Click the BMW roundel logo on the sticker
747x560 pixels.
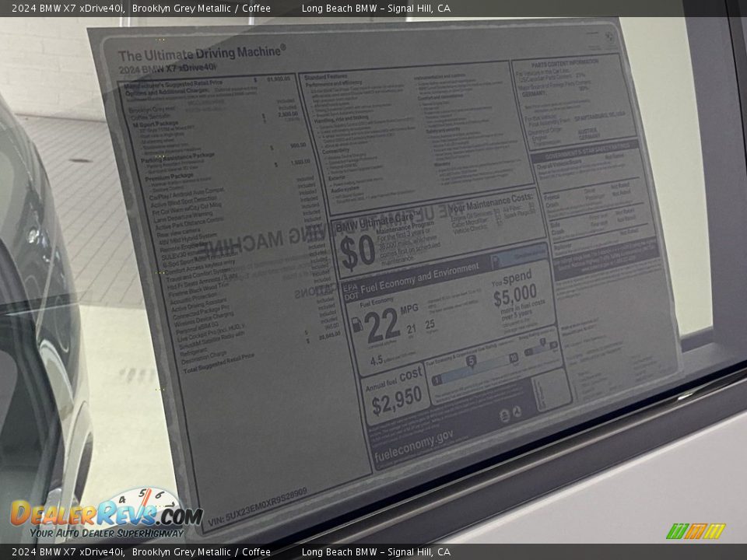(608, 37)
